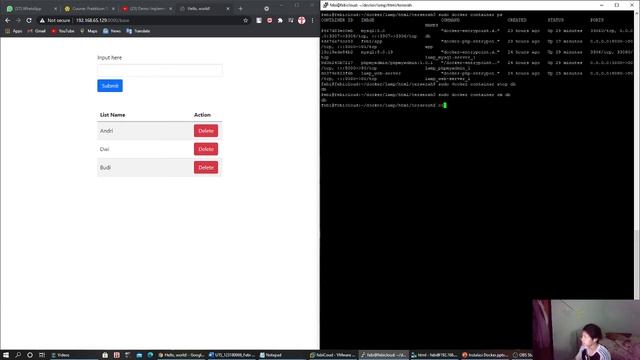Open Task View on the taskbar
The height and width of the screenshot is (360, 640).
pos(42,355)
